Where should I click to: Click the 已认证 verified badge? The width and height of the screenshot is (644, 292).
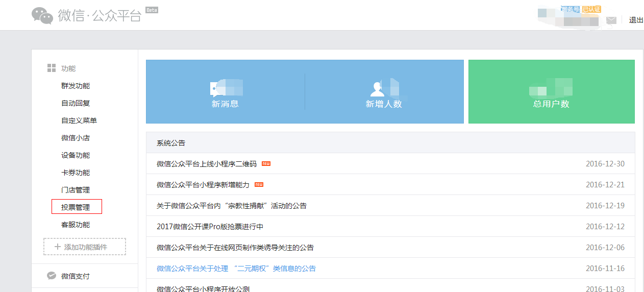[591, 9]
